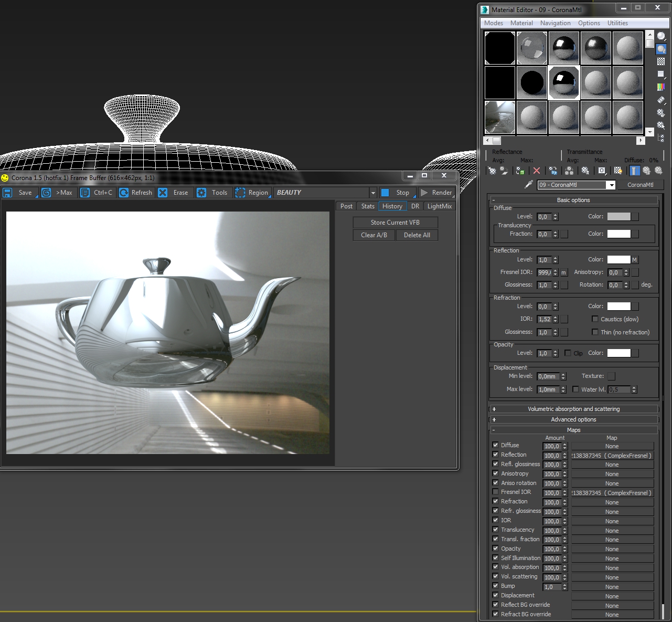Click the Get Material icon
The image size is (672, 622).
492,171
